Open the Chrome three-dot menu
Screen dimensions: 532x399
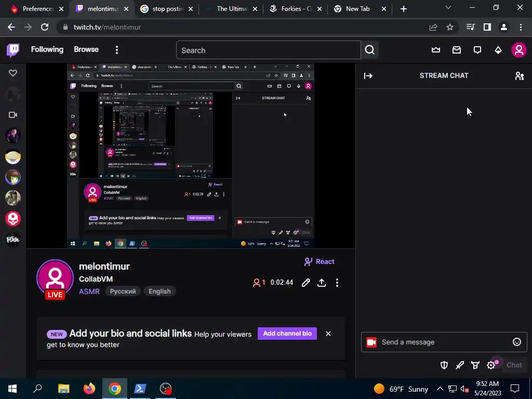coord(521,27)
